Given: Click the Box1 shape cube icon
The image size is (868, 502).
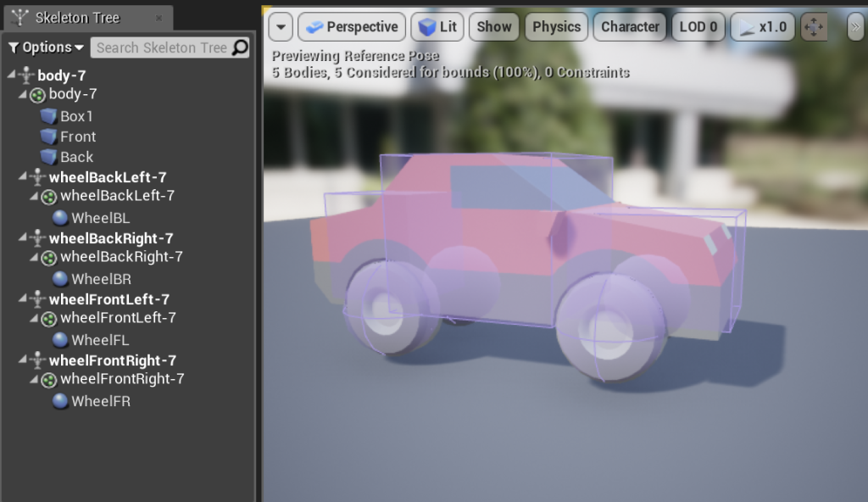Looking at the screenshot, I should [48, 116].
